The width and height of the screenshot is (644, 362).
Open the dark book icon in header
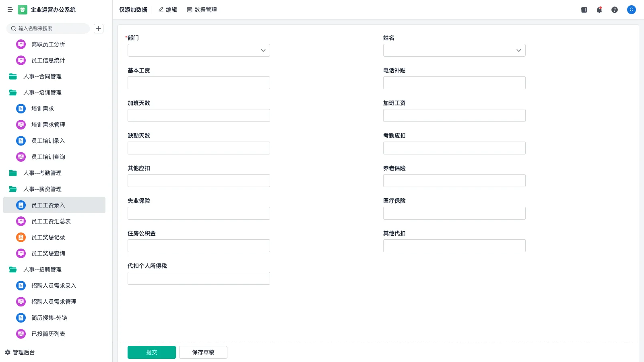(x=584, y=10)
